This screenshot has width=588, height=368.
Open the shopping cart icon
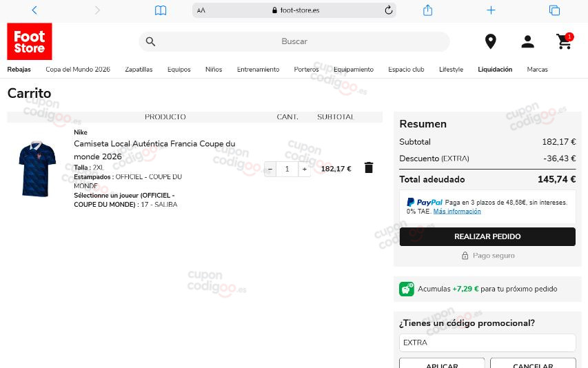tap(565, 41)
